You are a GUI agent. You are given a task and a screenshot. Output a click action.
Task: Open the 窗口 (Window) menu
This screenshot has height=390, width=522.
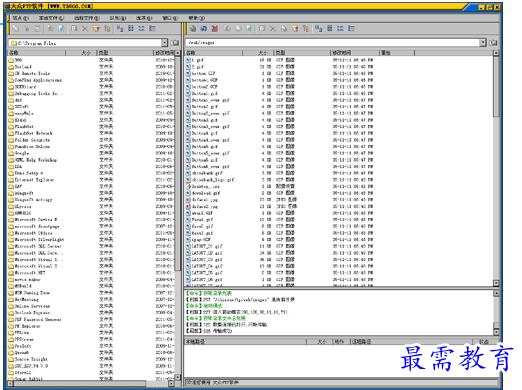[170, 18]
